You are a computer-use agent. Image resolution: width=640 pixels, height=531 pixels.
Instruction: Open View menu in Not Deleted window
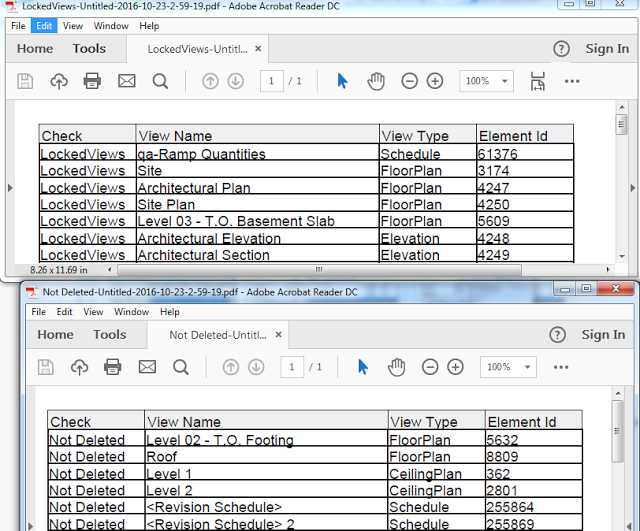pos(93,312)
